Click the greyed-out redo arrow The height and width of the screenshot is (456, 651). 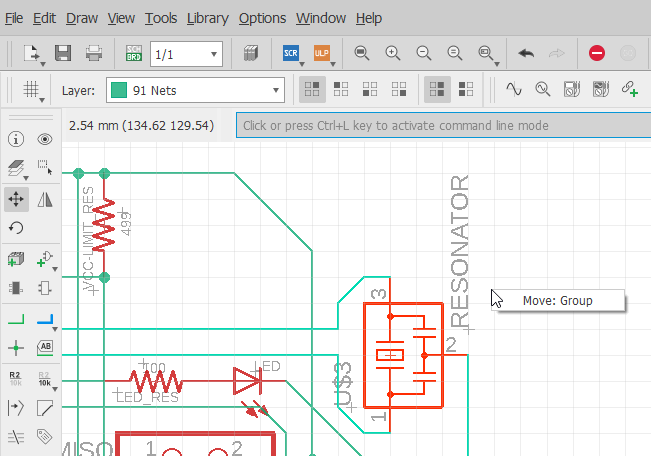[x=557, y=53]
